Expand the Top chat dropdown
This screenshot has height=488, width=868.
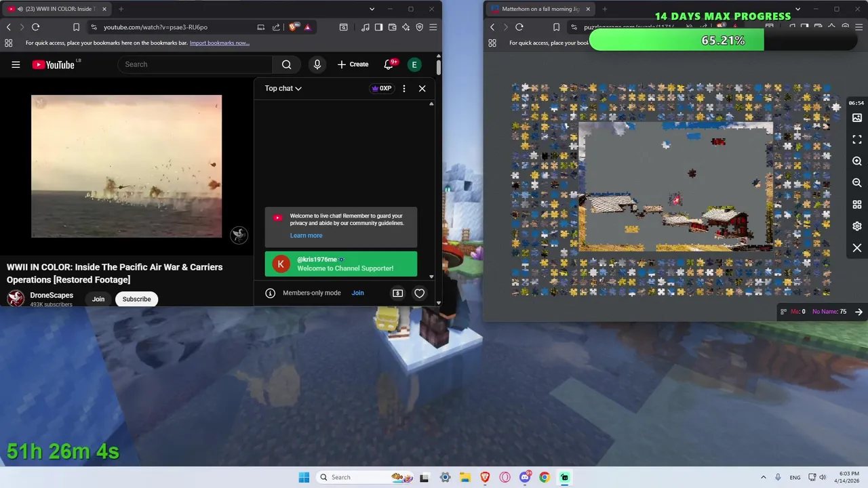click(x=283, y=88)
